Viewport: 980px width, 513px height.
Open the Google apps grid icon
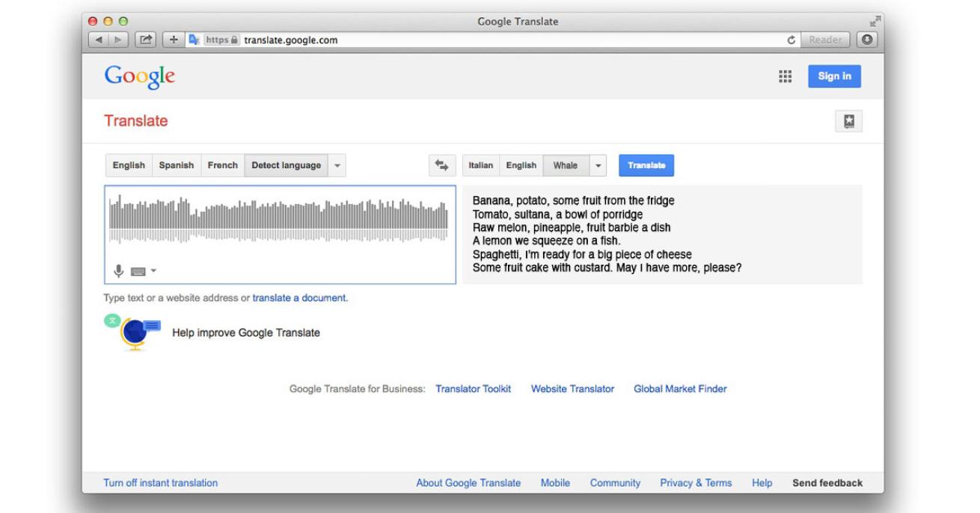(785, 76)
